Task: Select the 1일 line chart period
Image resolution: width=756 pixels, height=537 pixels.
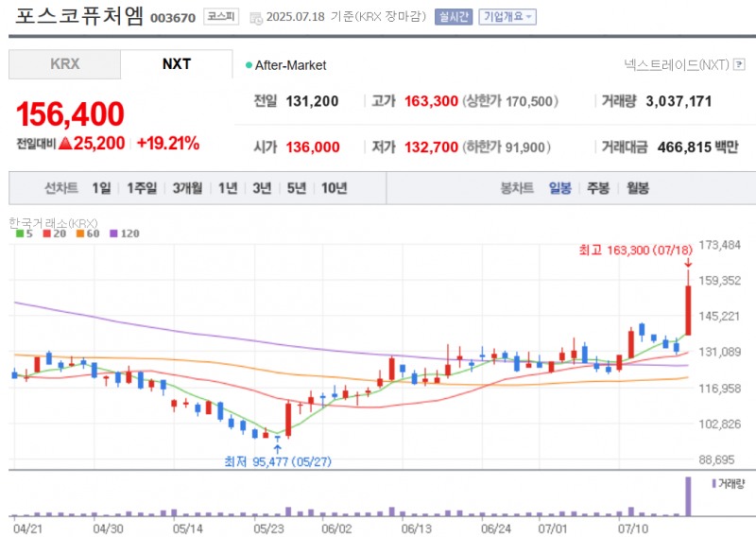Action: pyautogui.click(x=102, y=188)
